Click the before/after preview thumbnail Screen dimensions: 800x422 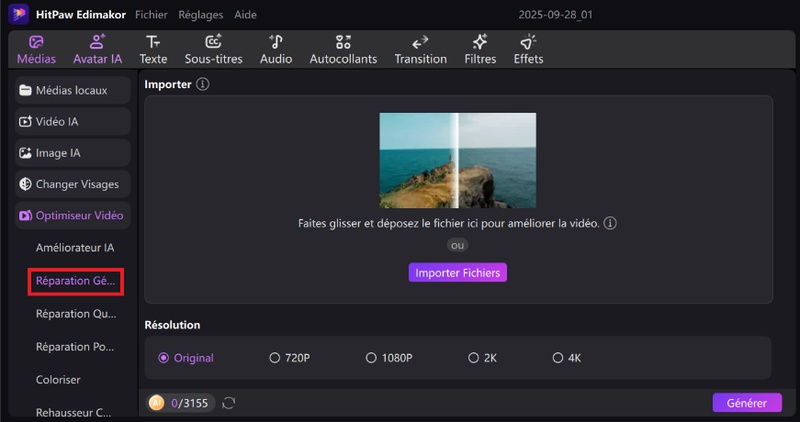458,160
